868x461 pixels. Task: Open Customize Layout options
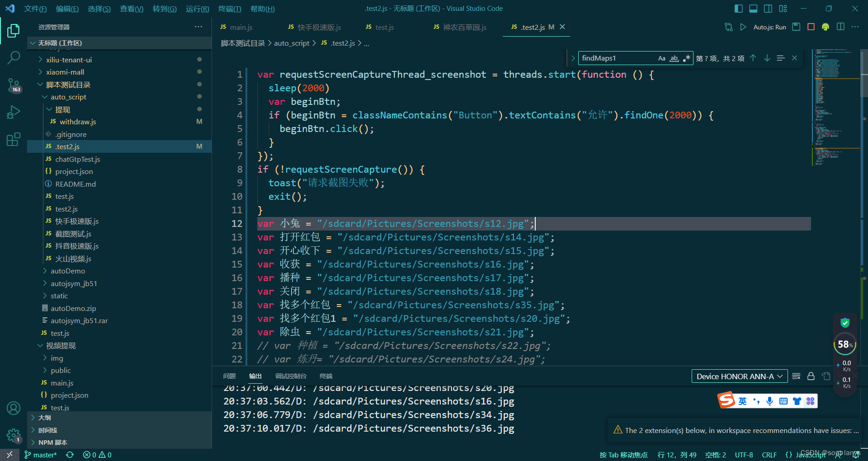[783, 9]
